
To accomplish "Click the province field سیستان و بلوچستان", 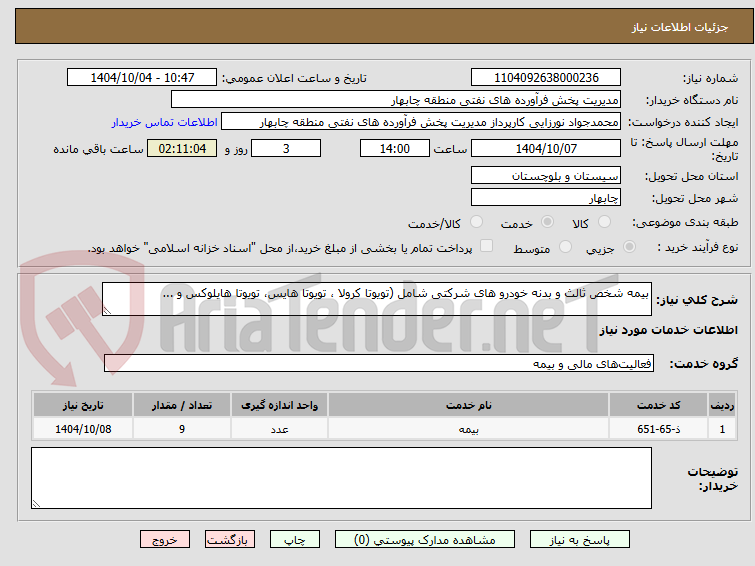I will point(546,175).
